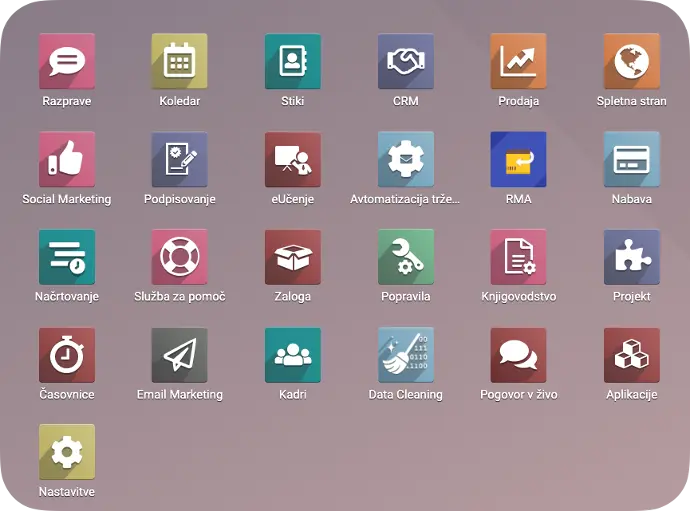The height and width of the screenshot is (511, 690).
Task: Launch the Koledar calendar app
Action: (x=180, y=61)
